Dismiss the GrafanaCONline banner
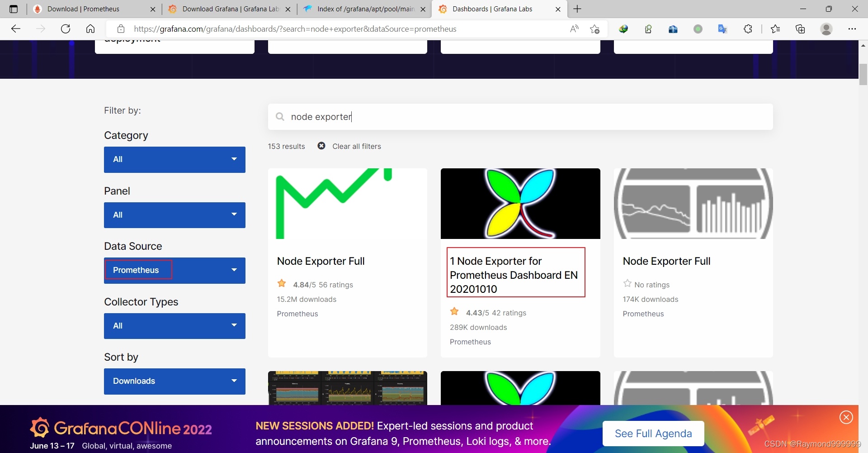 coord(846,417)
